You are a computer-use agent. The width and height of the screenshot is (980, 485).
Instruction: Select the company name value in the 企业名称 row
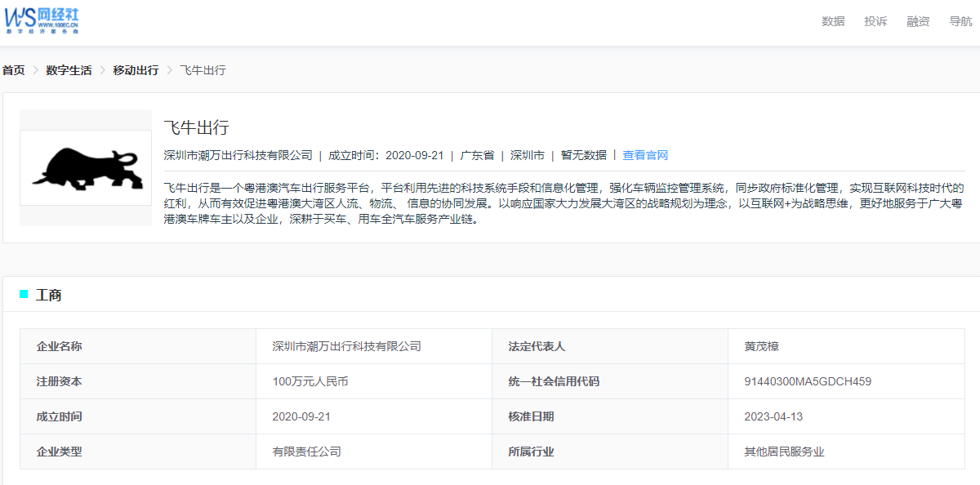347,346
